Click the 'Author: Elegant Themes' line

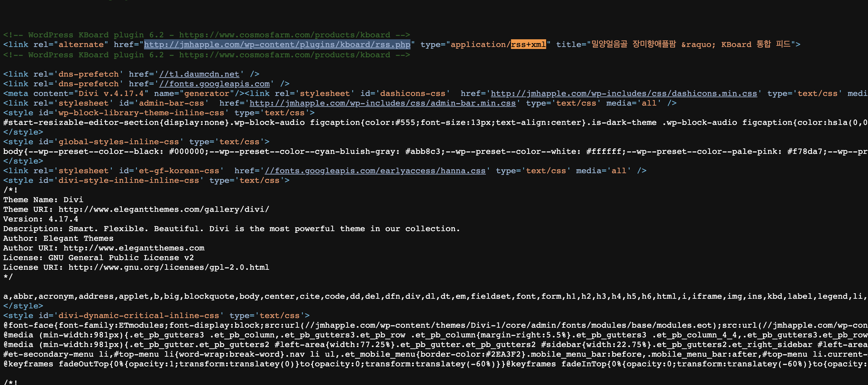58,239
